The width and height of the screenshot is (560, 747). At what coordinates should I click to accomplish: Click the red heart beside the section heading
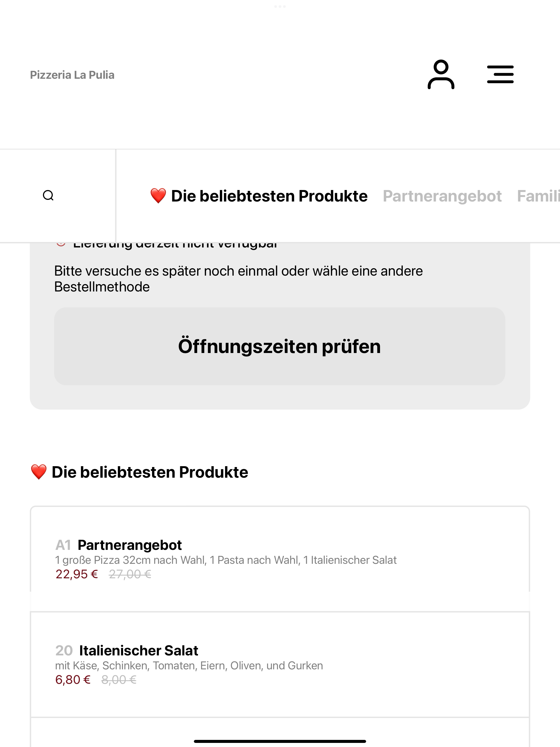click(39, 472)
